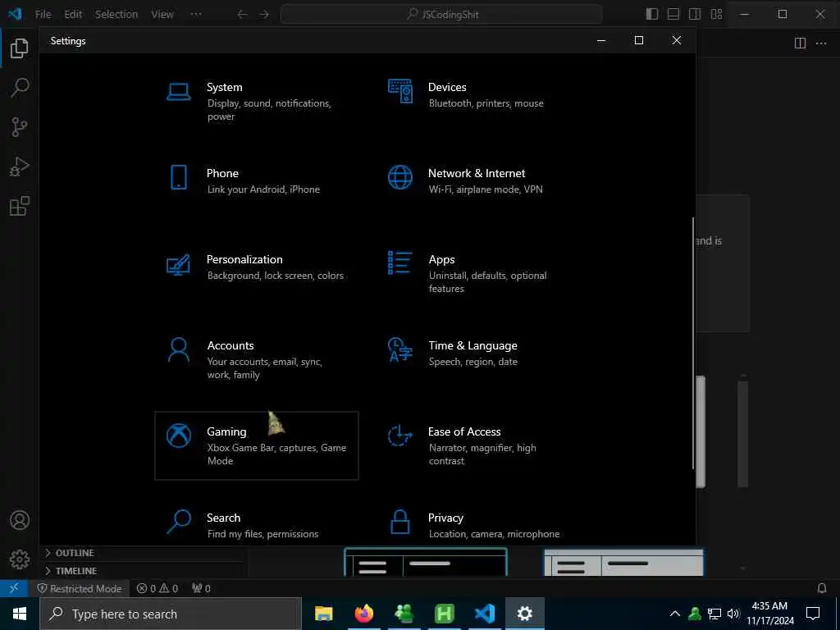Viewport: 840px width, 630px height.
Task: Switch to Settings app on taskbar
Action: coord(525,614)
